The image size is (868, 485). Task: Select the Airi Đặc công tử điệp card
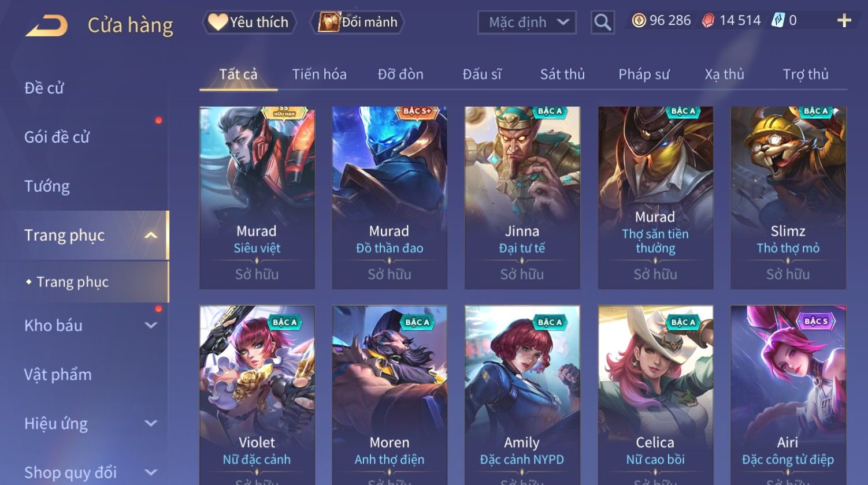pos(788,396)
